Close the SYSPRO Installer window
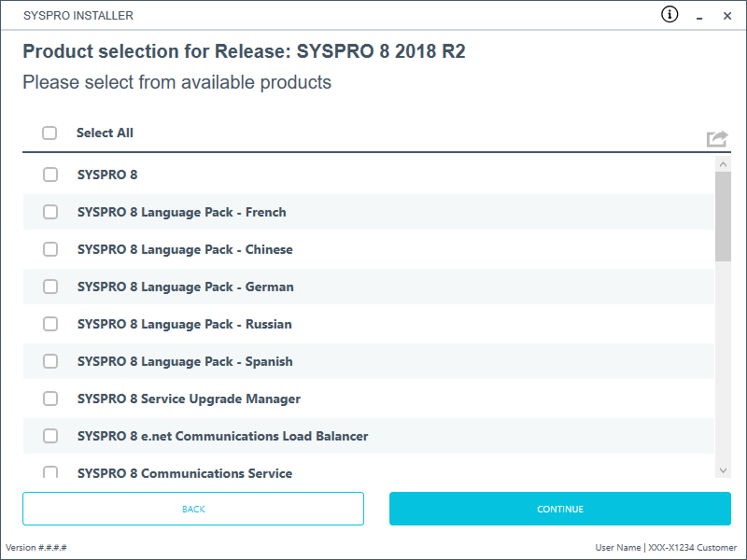 pos(727,16)
